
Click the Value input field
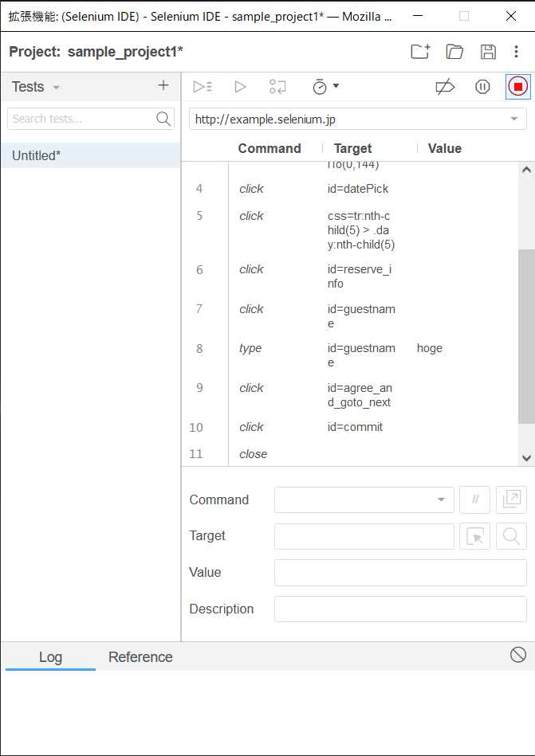tap(400, 573)
